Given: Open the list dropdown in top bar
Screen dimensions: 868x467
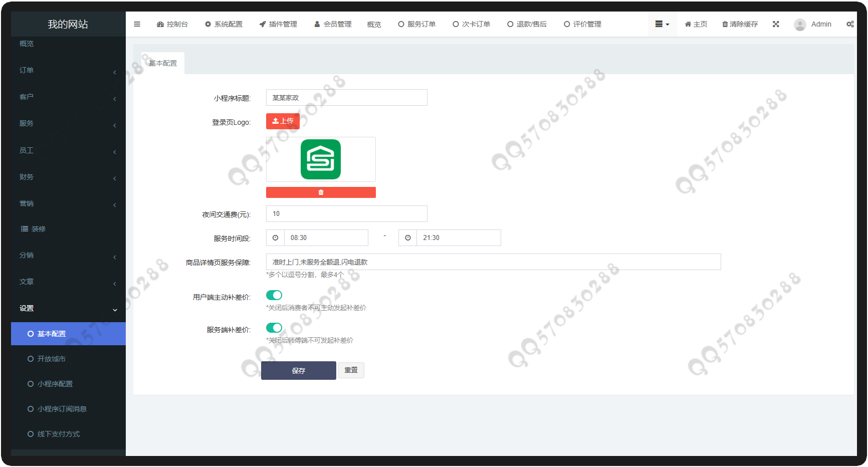Looking at the screenshot, I should pyautogui.click(x=662, y=24).
